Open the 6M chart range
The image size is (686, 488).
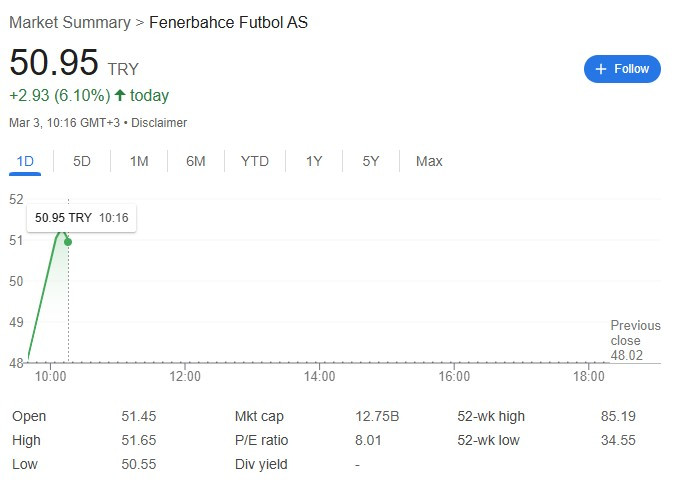(x=196, y=161)
